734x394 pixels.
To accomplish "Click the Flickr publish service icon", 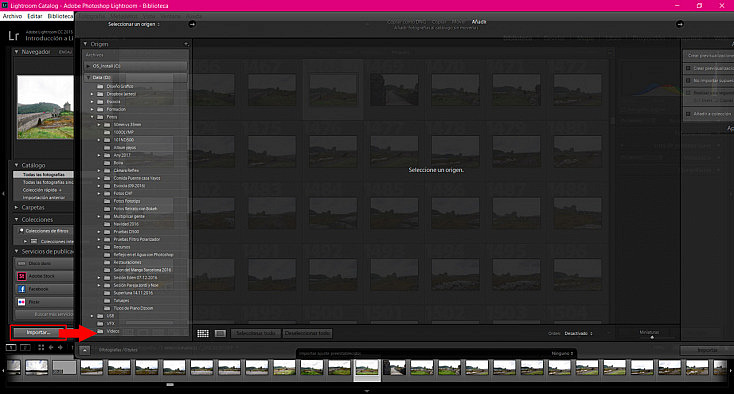I will (22, 302).
